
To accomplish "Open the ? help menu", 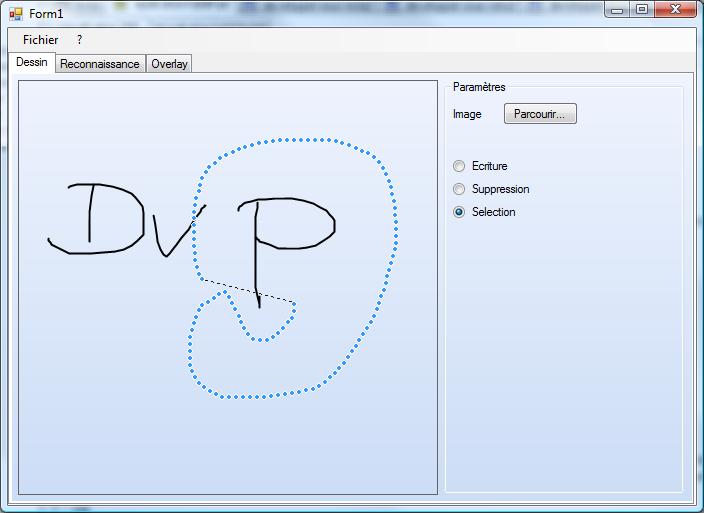I will pyautogui.click(x=79, y=40).
